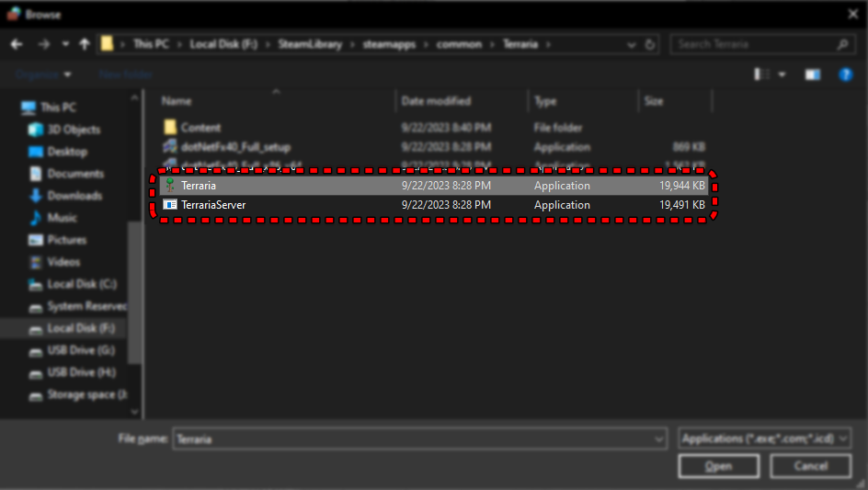The width and height of the screenshot is (868, 490).
Task: Expand address bar history dropdown
Action: click(x=631, y=45)
